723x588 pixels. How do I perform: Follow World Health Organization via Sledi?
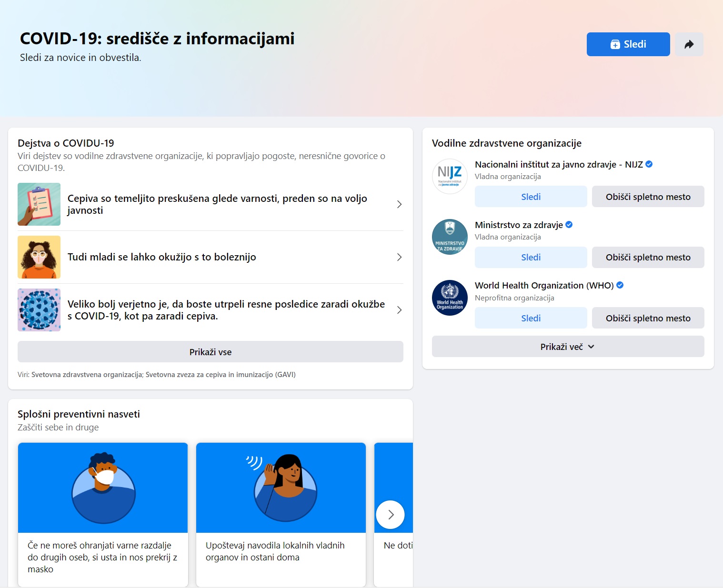[x=531, y=318]
